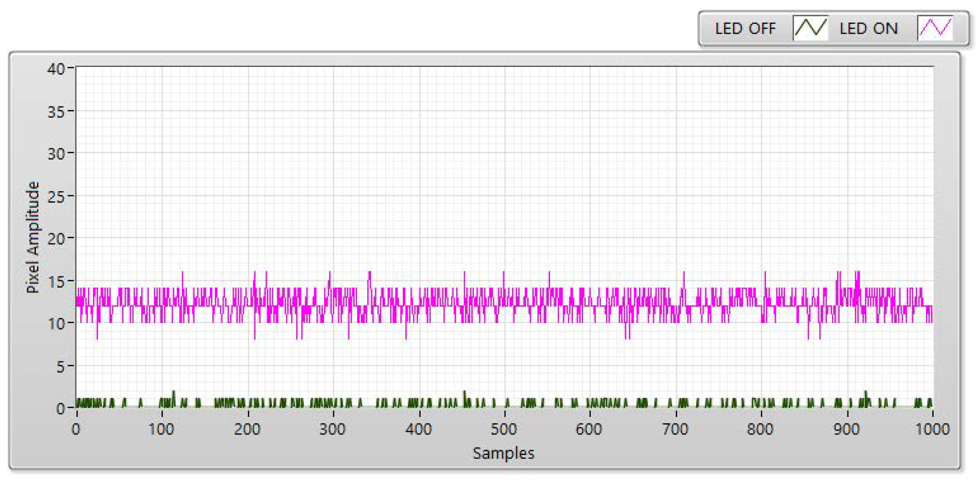Select the LED OFF legend label

point(745,29)
